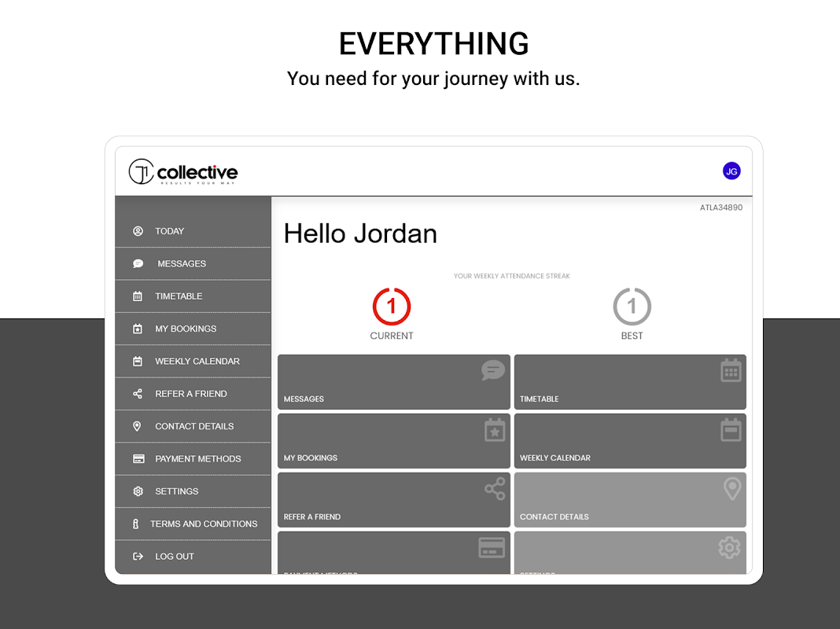Click the Hello Jordan greeting
840x629 pixels.
(360, 234)
